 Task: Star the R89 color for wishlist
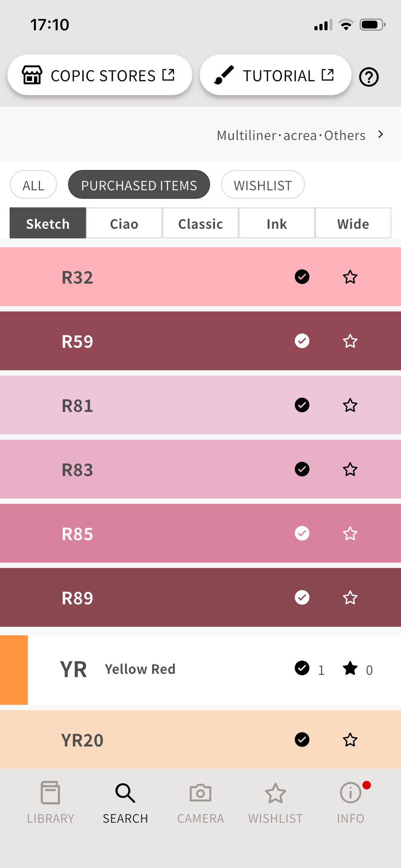[x=350, y=597]
